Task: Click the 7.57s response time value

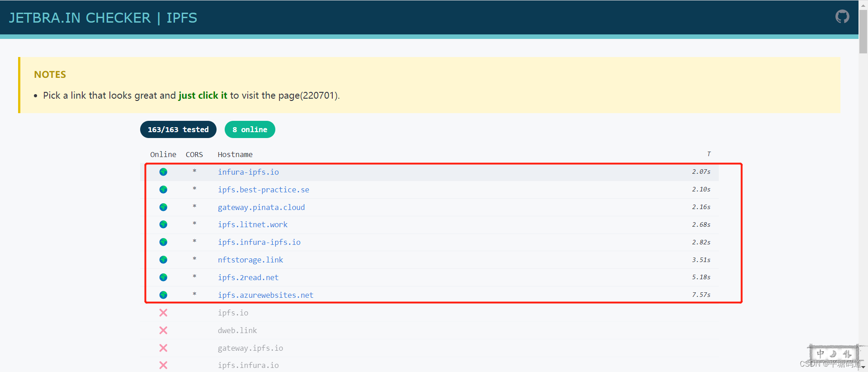Action: [701, 295]
